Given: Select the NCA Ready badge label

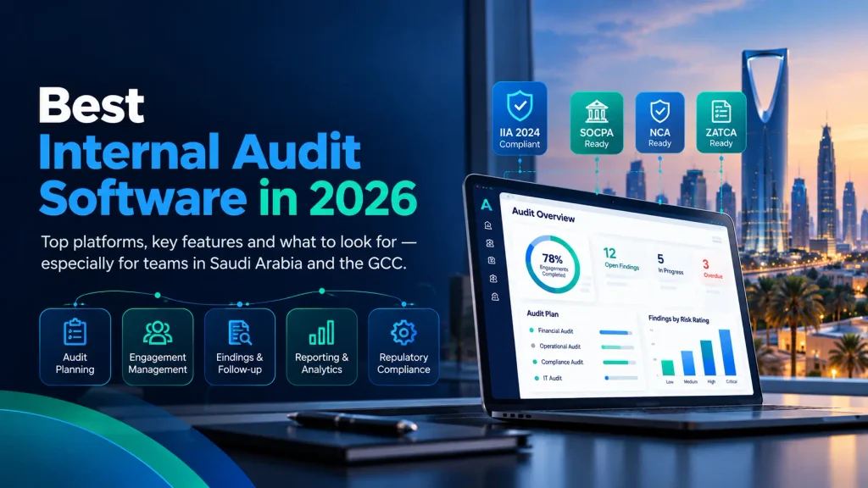Looking at the screenshot, I should point(659,138).
